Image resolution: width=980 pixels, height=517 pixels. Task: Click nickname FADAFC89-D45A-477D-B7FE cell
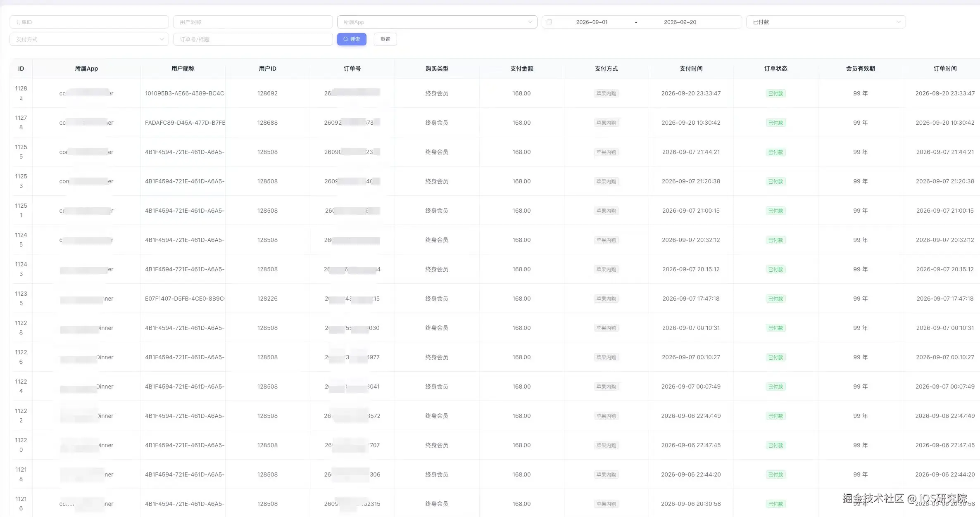[185, 123]
